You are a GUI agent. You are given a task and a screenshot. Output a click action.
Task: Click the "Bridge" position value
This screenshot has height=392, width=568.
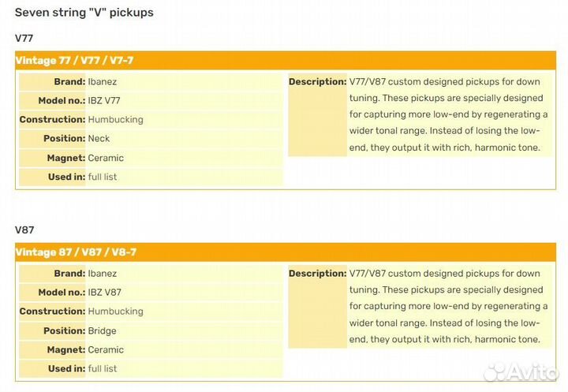[103, 330]
